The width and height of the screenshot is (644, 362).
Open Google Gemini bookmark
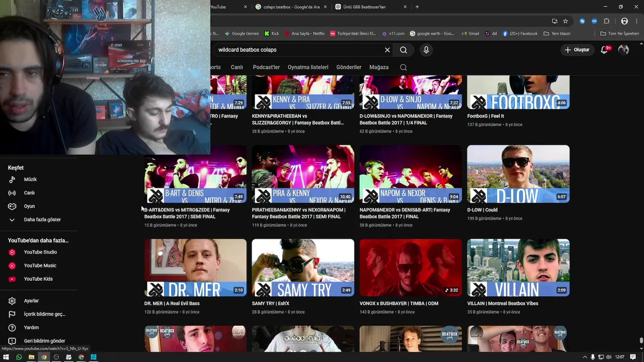coord(242,34)
